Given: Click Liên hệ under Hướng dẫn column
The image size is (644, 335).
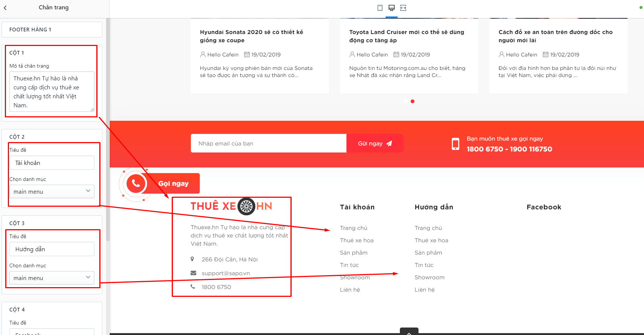Looking at the screenshot, I should pos(424,290).
